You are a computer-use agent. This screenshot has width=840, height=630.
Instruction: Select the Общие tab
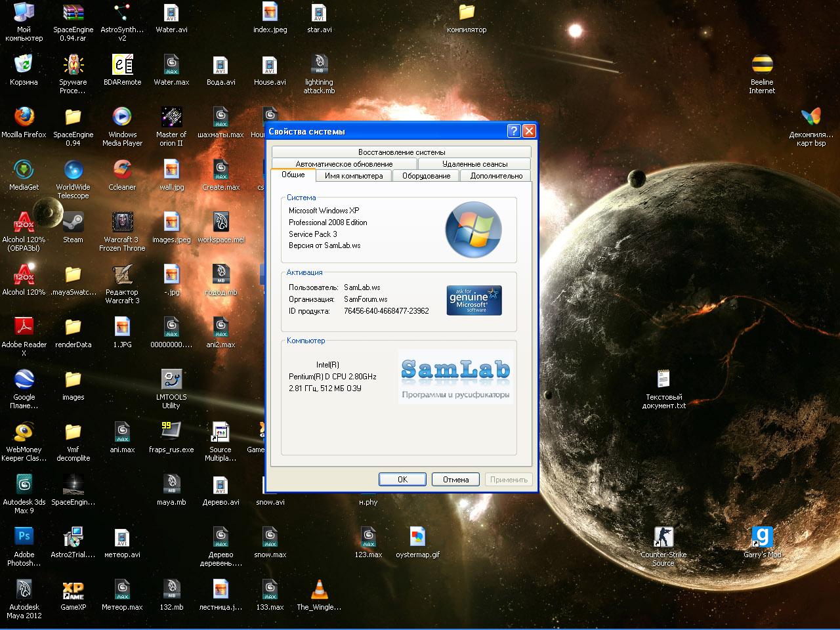click(x=293, y=175)
